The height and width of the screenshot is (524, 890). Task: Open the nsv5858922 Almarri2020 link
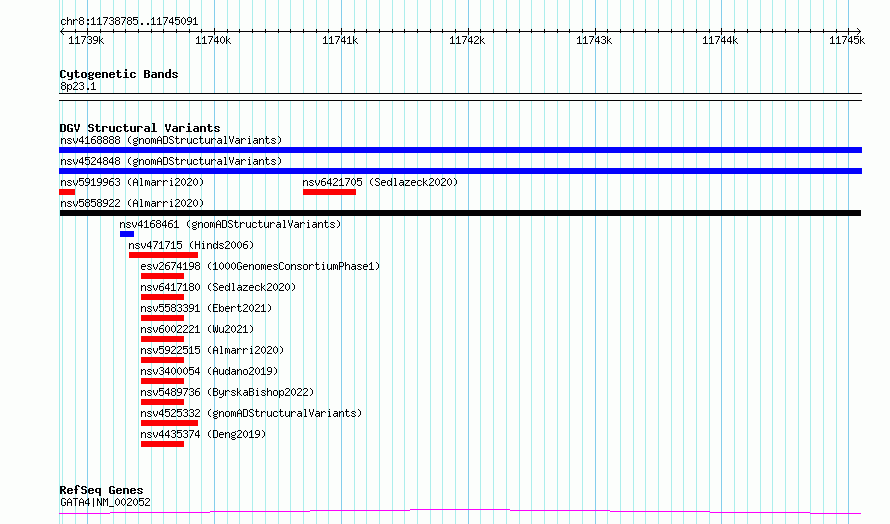tap(132, 203)
